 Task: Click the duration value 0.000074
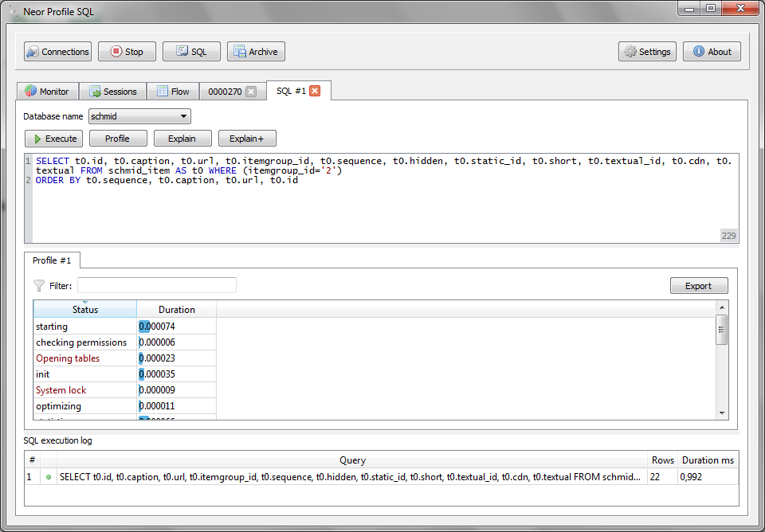click(x=157, y=327)
